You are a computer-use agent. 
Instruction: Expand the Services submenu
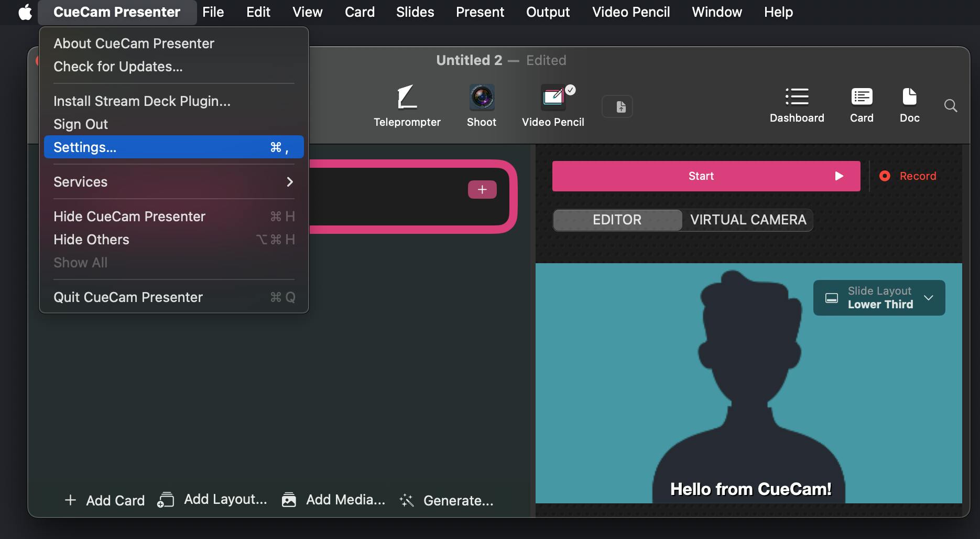click(x=174, y=182)
